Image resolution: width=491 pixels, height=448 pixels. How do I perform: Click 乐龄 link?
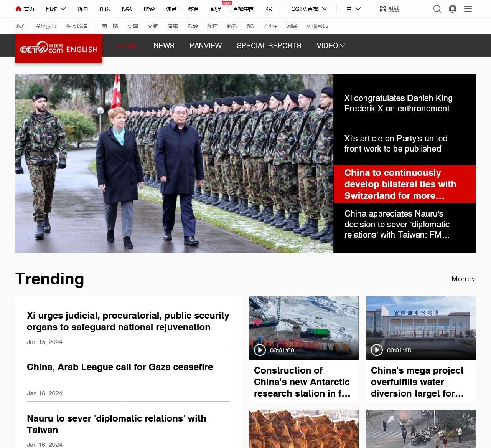click(193, 26)
